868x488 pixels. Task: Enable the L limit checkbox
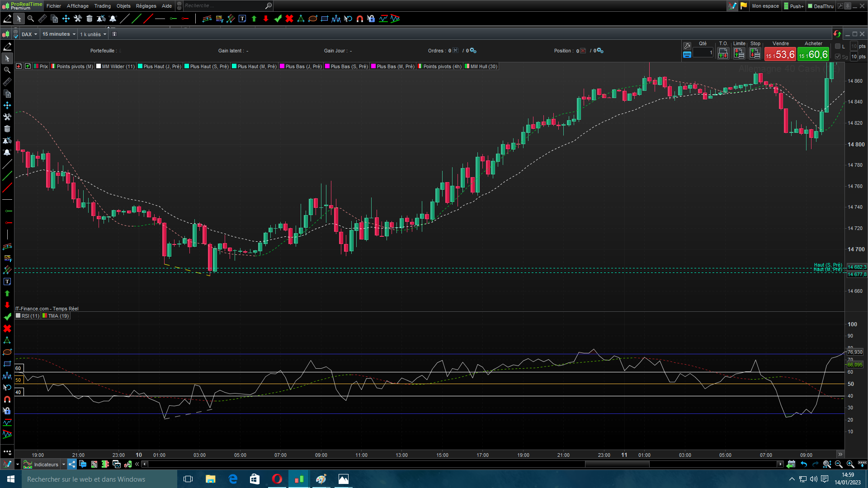[838, 46]
